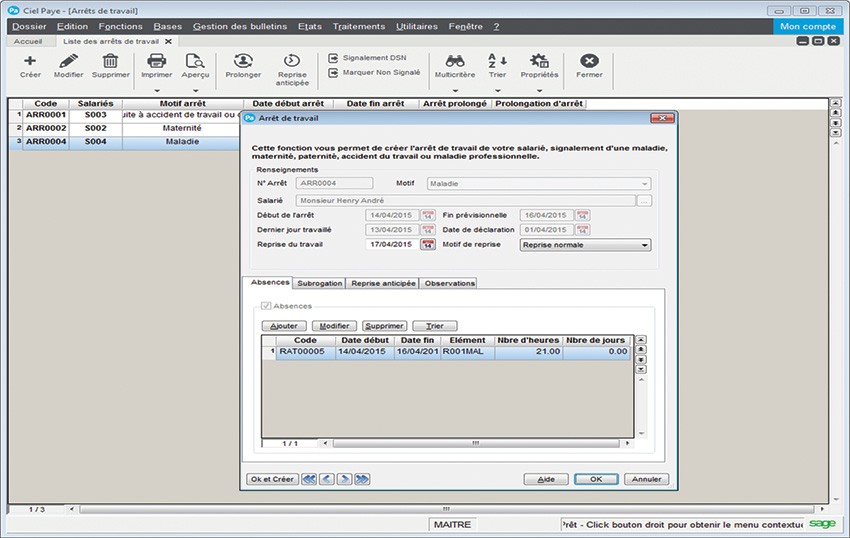This screenshot has width=850, height=538.
Task: Open the Multicritère binoculars search
Action: (x=454, y=62)
